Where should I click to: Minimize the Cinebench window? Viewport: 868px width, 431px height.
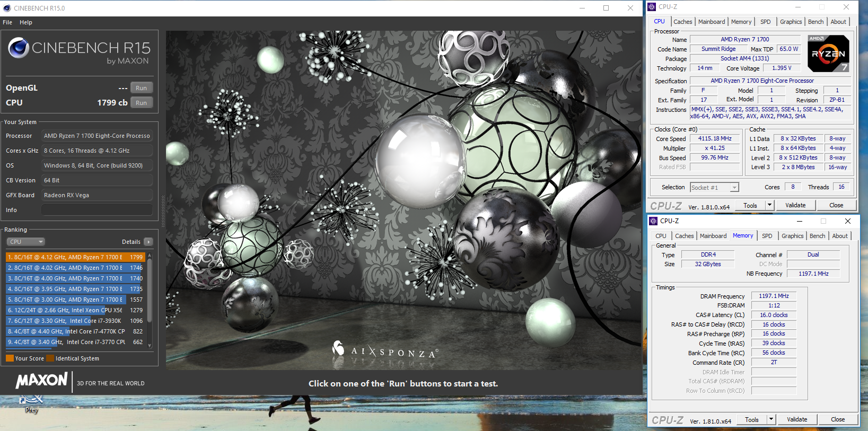(x=582, y=8)
